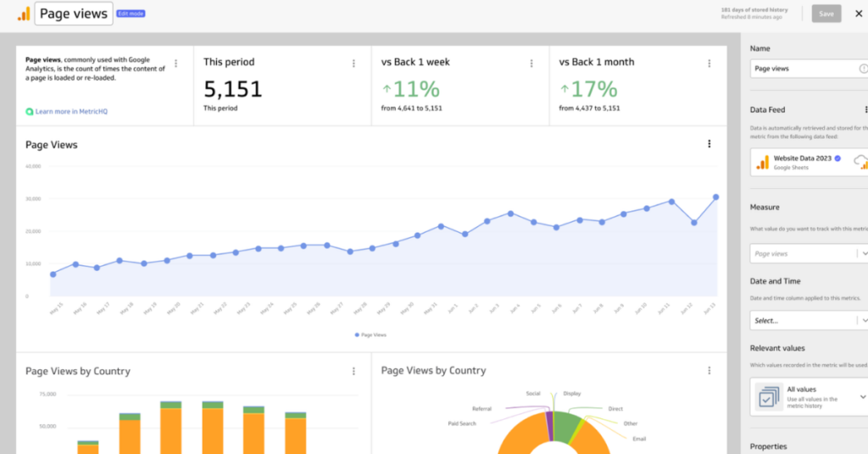Click the first data point on May 15 in the line chart
Image resolution: width=868 pixels, height=454 pixels.
(x=53, y=274)
